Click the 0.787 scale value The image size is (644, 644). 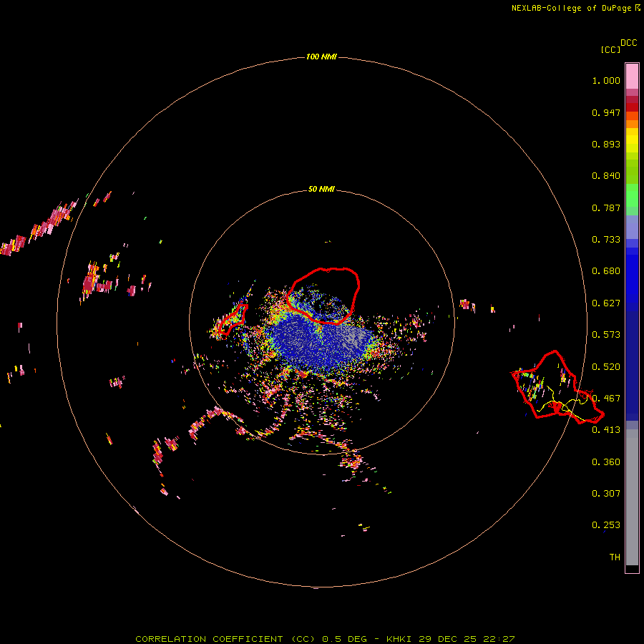606,208
